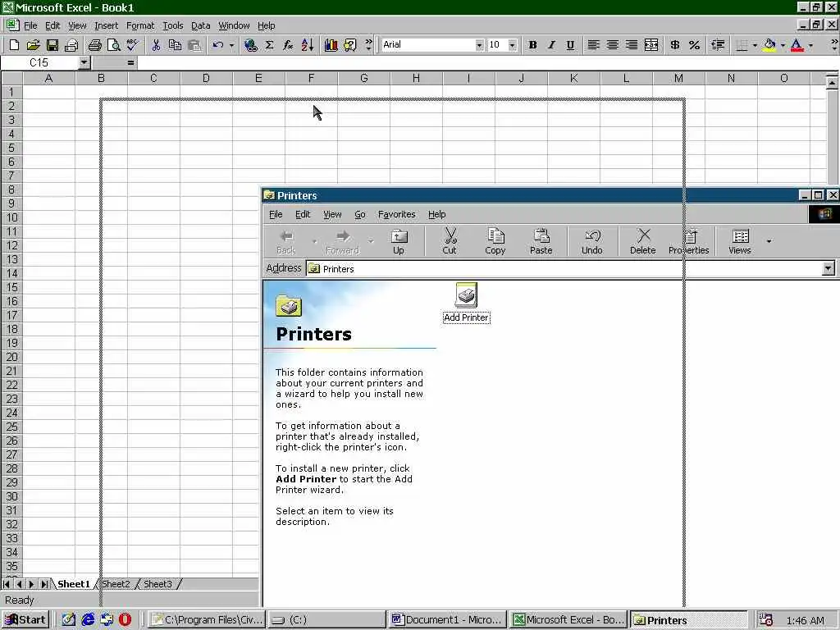
Task: Click the Add Printer icon
Action: point(466,303)
